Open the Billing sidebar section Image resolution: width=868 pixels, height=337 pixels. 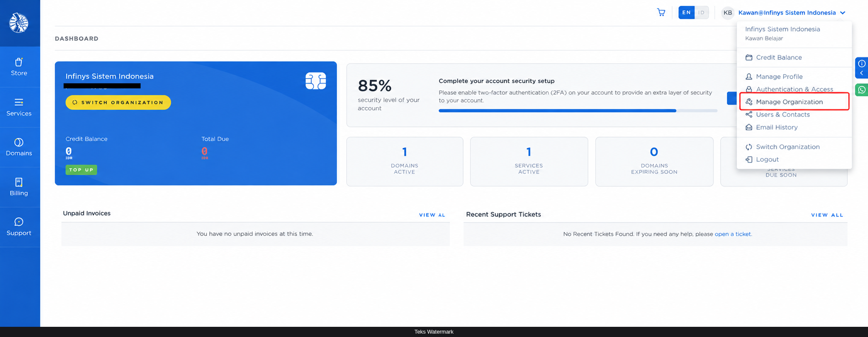(19, 187)
